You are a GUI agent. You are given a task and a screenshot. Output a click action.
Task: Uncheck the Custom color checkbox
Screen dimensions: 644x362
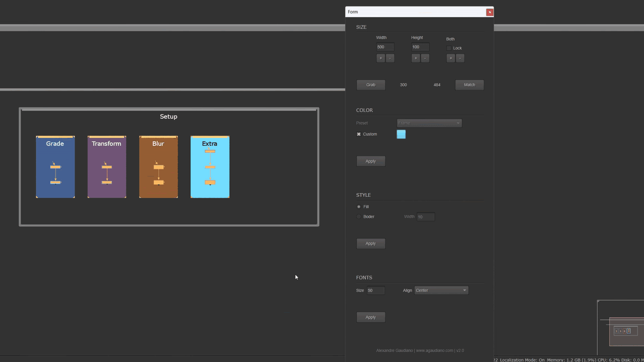coord(359,134)
